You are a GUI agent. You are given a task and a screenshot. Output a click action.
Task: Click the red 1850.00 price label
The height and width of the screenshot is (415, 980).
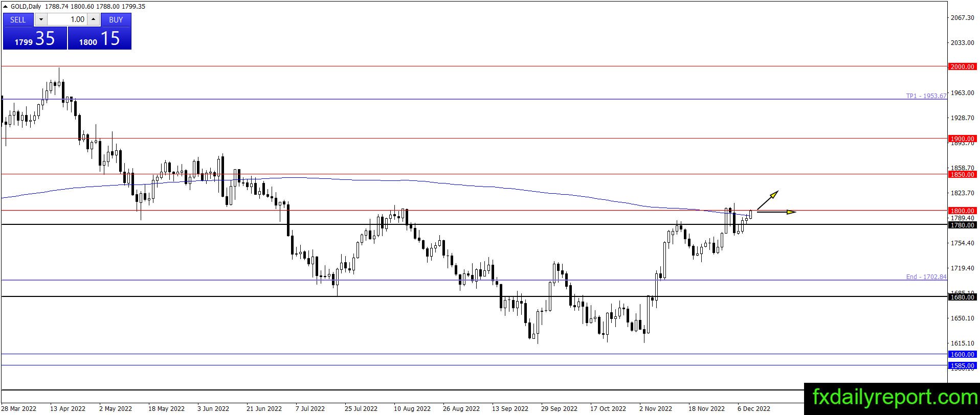(962, 174)
